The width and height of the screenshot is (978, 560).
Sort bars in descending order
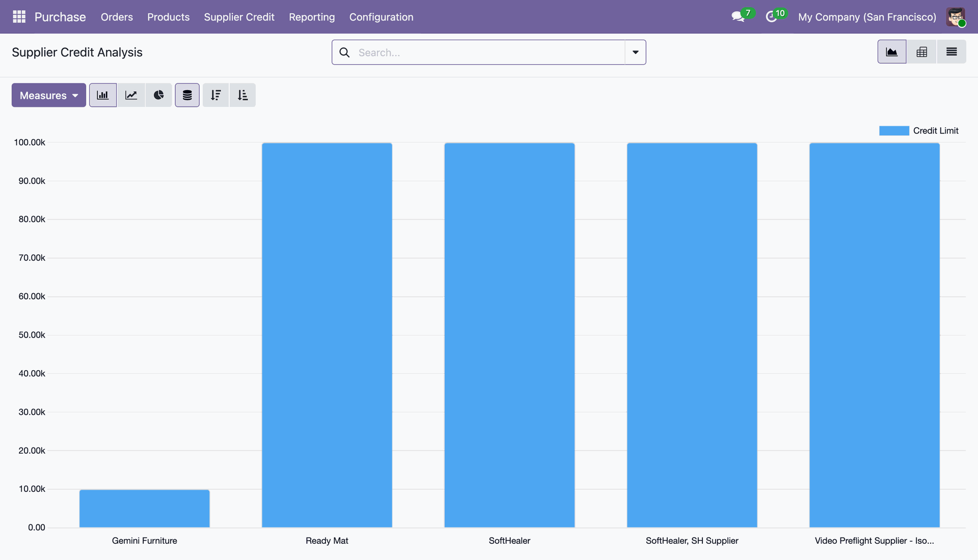pos(216,95)
